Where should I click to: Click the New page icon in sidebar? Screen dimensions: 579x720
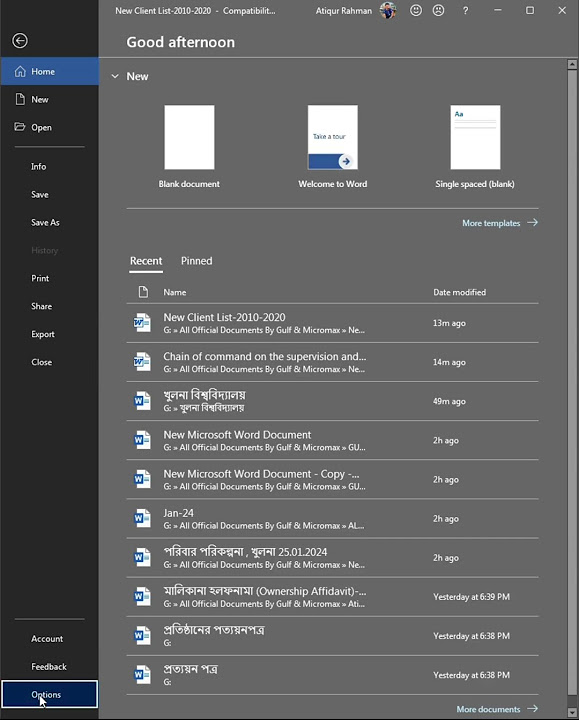coord(20,99)
